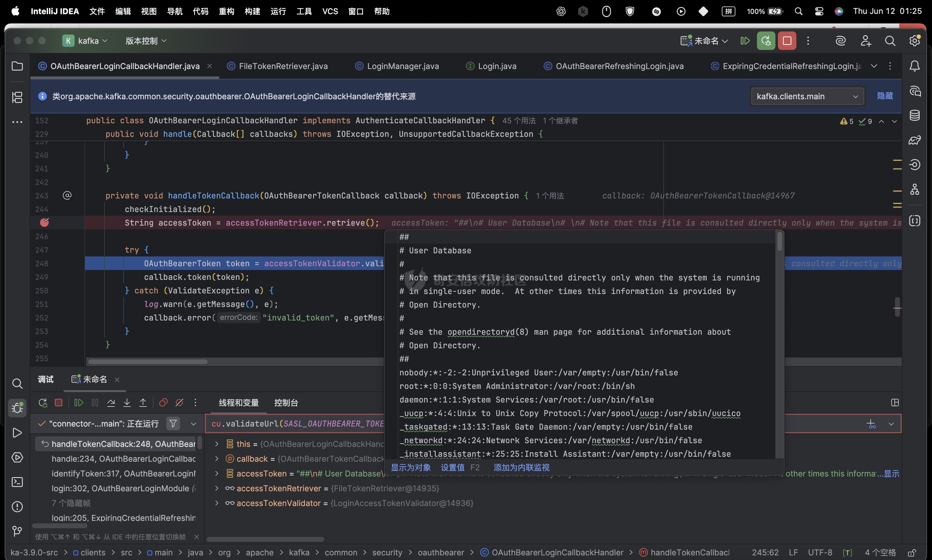Viewport: 932px width, 560px height.
Task: Click the red Stop button in top toolbar
Action: tap(787, 41)
